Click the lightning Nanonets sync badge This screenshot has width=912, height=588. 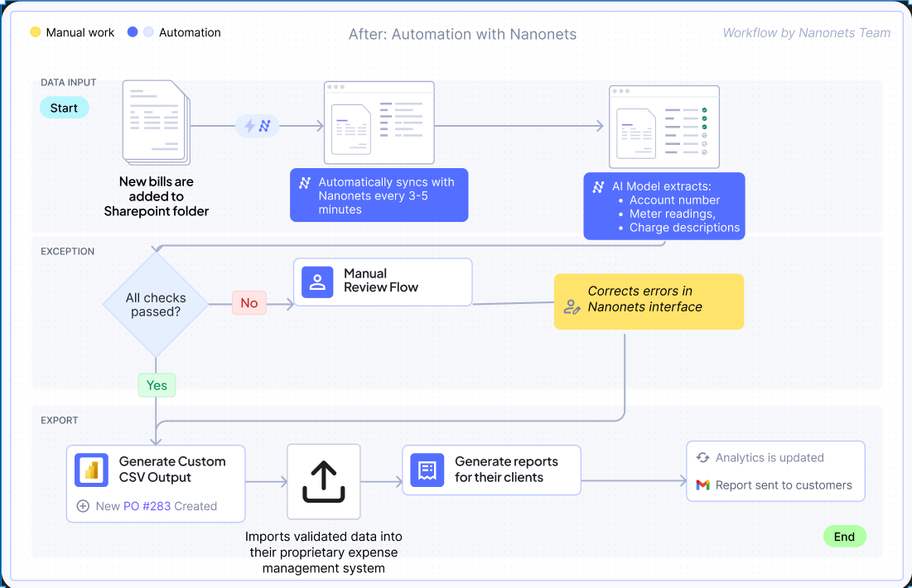pyautogui.click(x=257, y=126)
